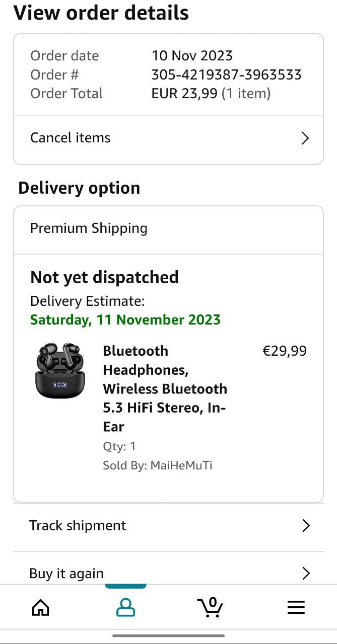Tap the Order Total EUR 23,99
337x644 pixels.
pyautogui.click(x=211, y=94)
